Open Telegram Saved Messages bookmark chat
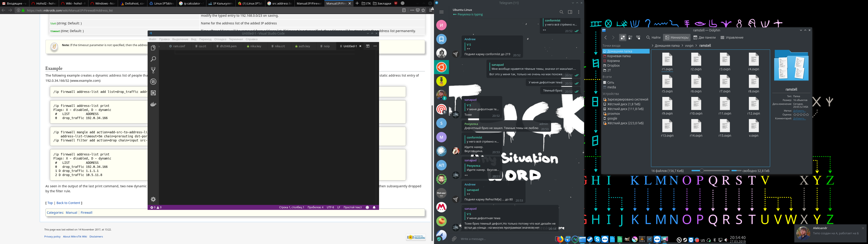Viewport: 868px width, 244px height. [441, 39]
